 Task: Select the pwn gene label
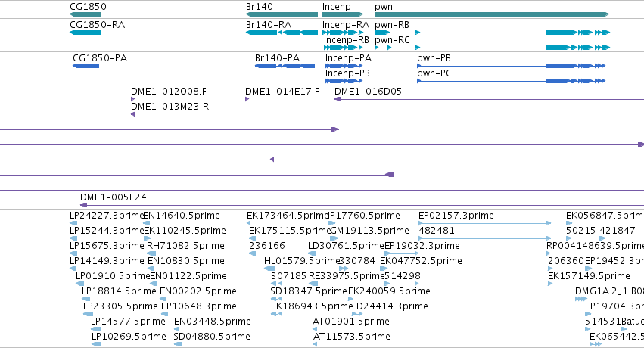tap(384, 7)
